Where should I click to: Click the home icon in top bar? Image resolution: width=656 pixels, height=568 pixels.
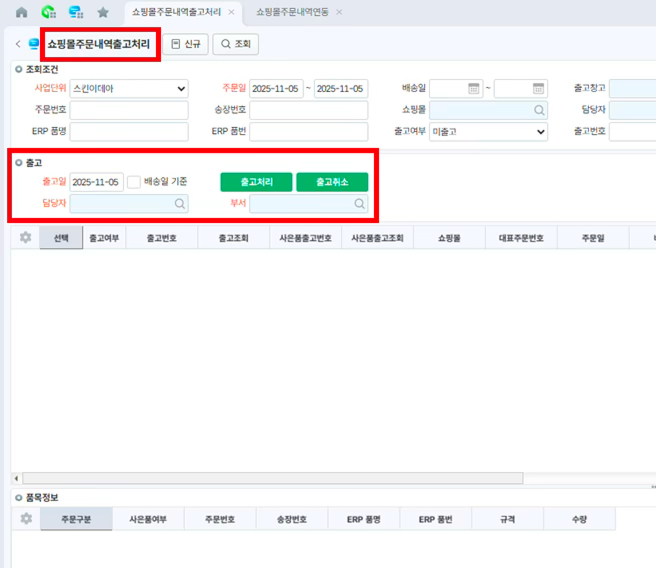[21, 12]
